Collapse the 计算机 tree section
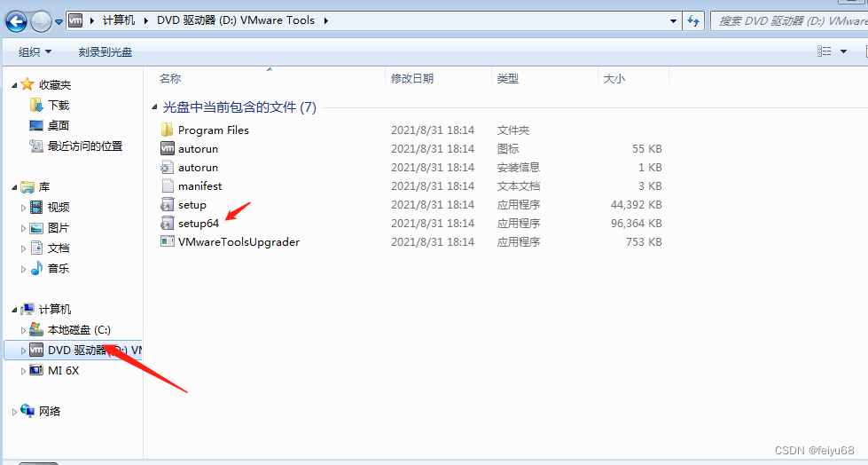The height and width of the screenshot is (465, 868). pyautogui.click(x=14, y=310)
